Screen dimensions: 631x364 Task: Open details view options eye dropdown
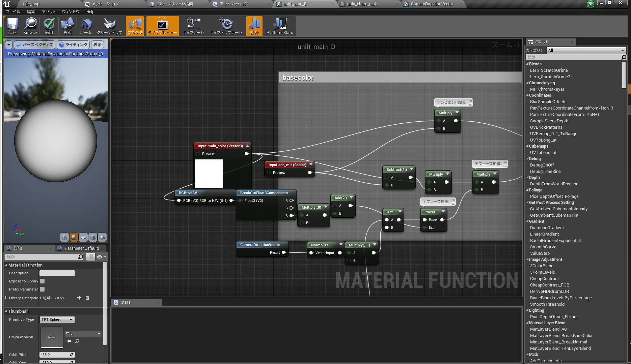101,257
